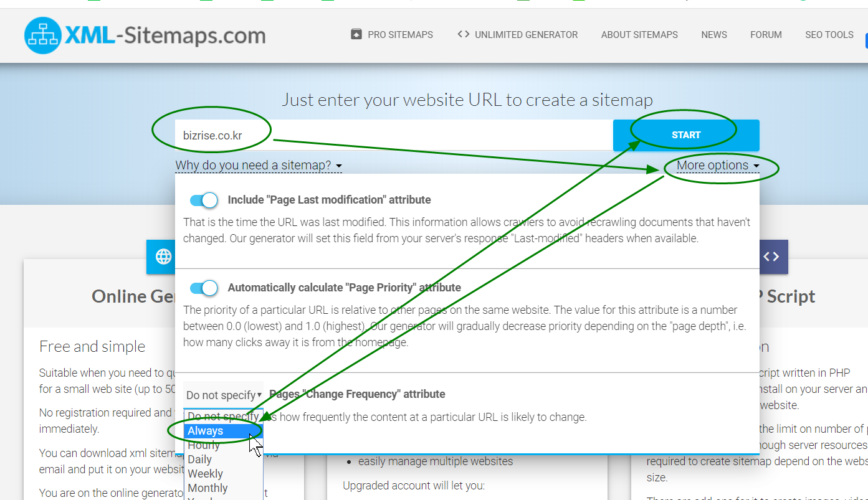
Task: Expand "Why do you need a sitemap?"
Action: point(259,166)
